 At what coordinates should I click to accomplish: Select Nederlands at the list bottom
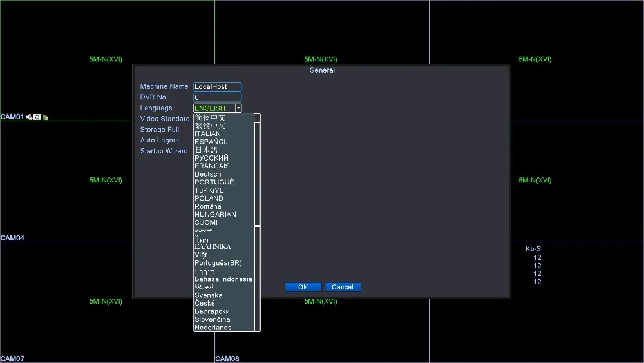tap(213, 328)
